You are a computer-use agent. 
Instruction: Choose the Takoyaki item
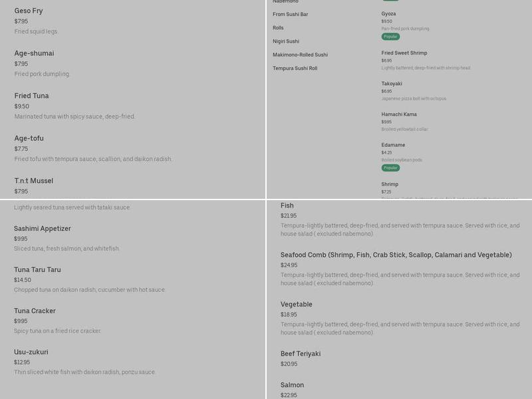tap(391, 83)
